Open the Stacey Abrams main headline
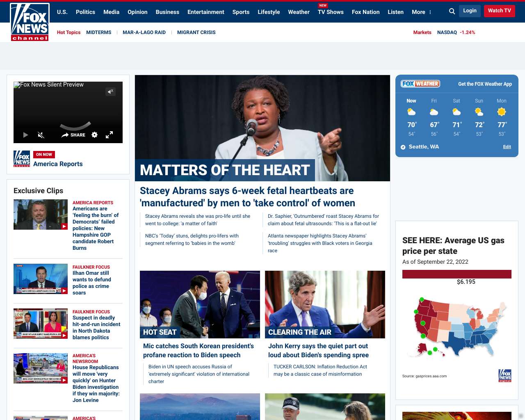525x420 pixels. pyautogui.click(x=247, y=197)
